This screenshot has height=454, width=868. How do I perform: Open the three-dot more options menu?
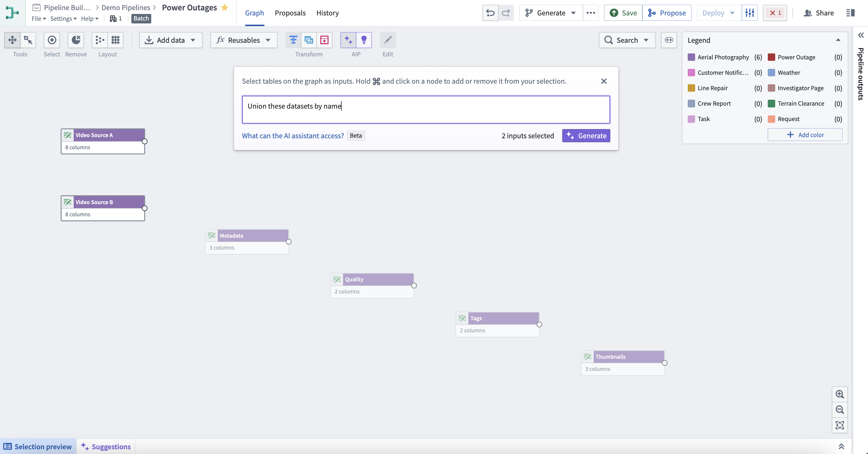coord(591,13)
